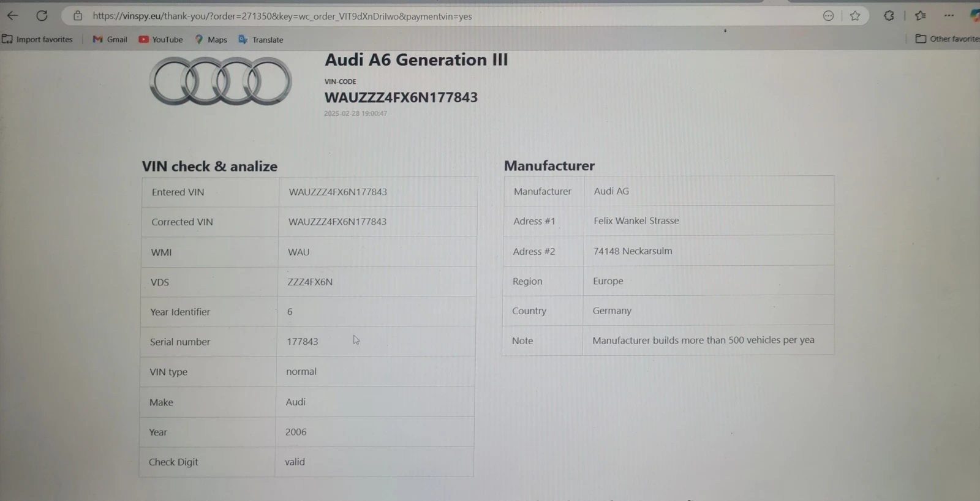Image resolution: width=980 pixels, height=501 pixels.
Task: Click the Note about 500 vehicles per year
Action: click(703, 340)
